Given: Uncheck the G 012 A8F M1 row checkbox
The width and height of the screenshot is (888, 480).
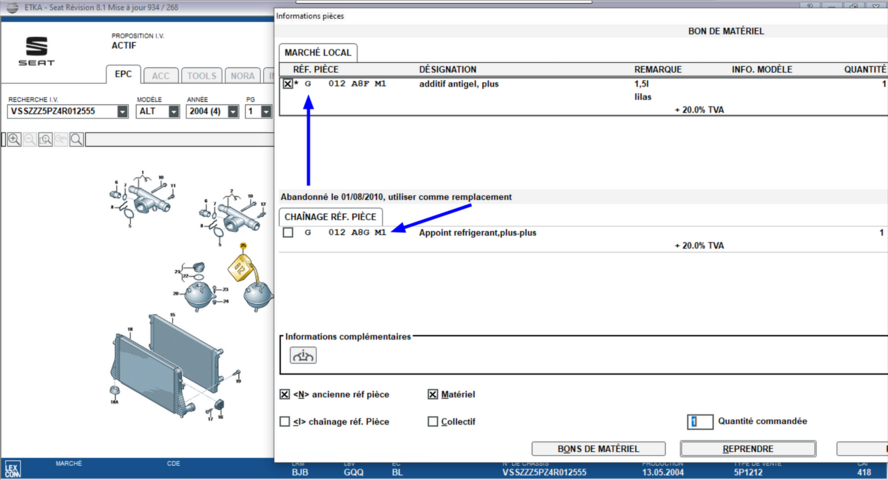Looking at the screenshot, I should point(288,84).
